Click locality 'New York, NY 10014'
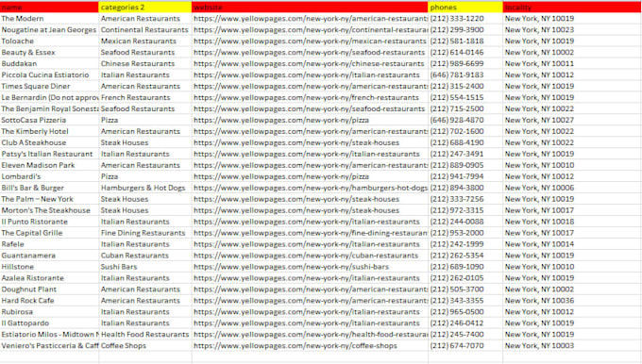 [572, 244]
